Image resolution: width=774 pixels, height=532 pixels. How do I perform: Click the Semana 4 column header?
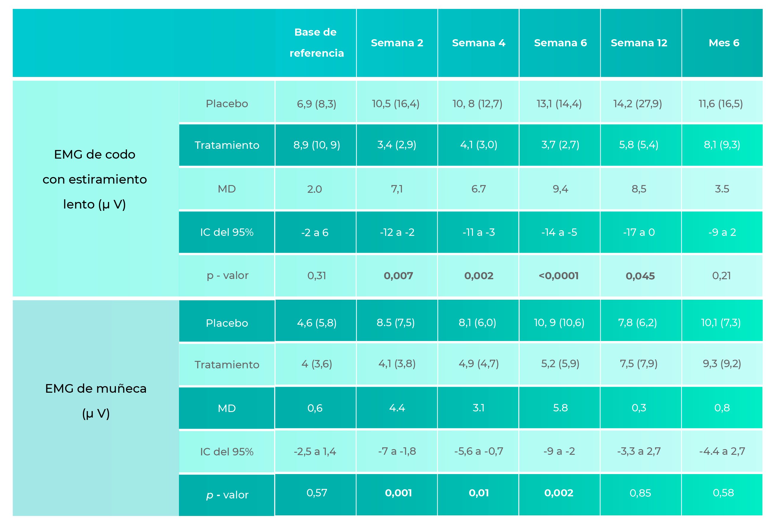point(479,43)
